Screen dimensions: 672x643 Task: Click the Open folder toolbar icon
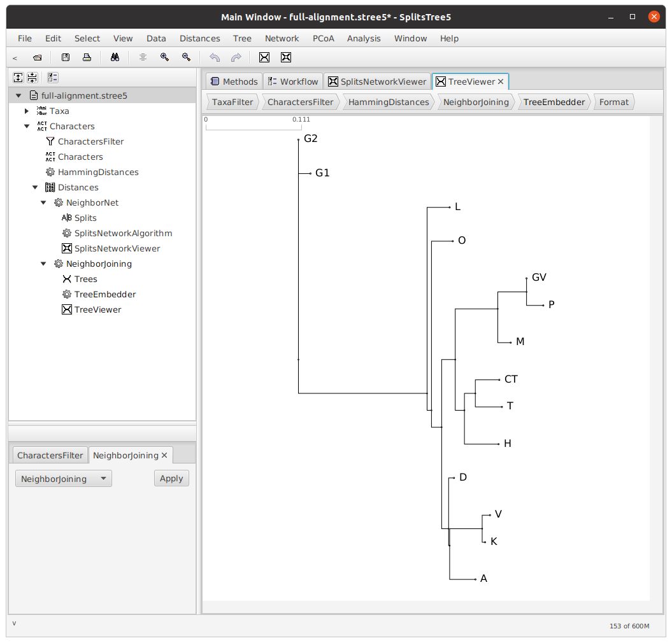click(x=38, y=57)
